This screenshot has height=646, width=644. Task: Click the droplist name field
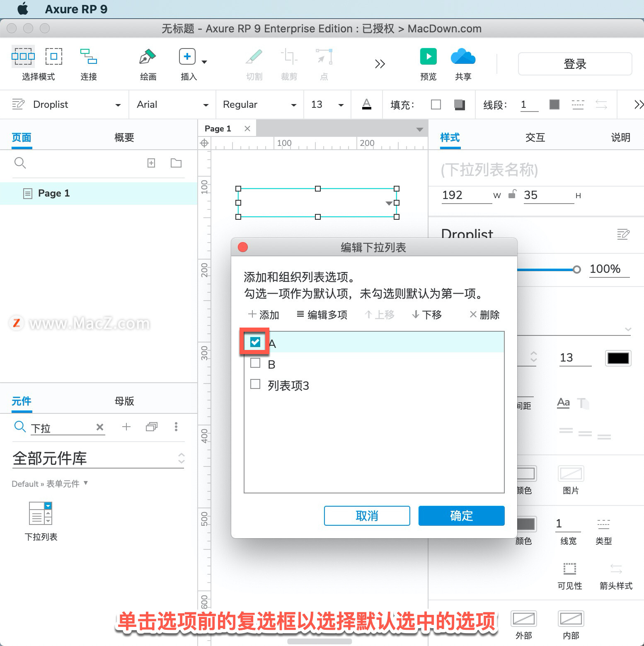pos(536,170)
